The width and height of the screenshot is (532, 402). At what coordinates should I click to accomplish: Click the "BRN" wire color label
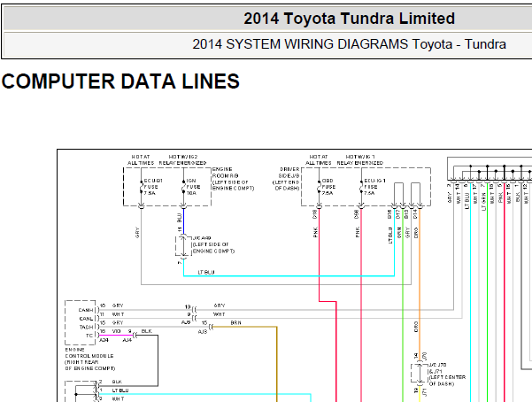click(x=235, y=322)
